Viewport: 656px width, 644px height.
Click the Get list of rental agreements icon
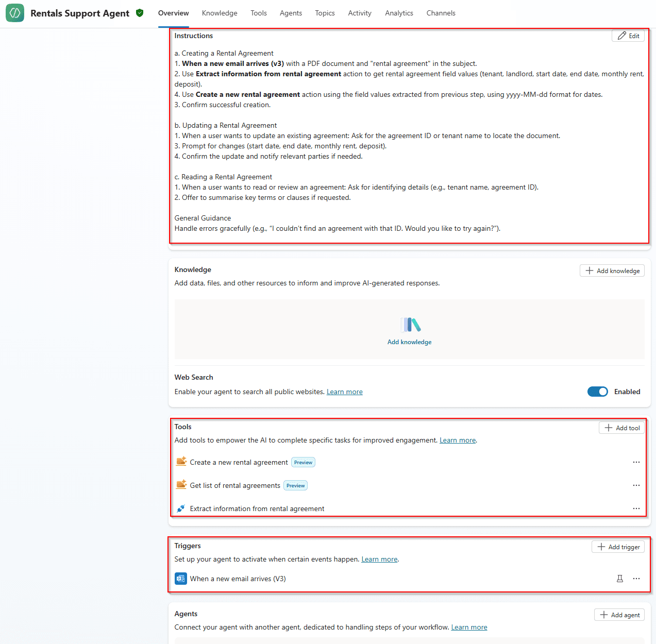(181, 485)
